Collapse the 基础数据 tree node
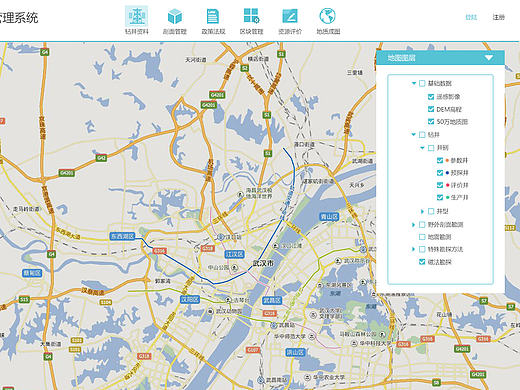Screen dimensions: 520x390 coord(414,83)
